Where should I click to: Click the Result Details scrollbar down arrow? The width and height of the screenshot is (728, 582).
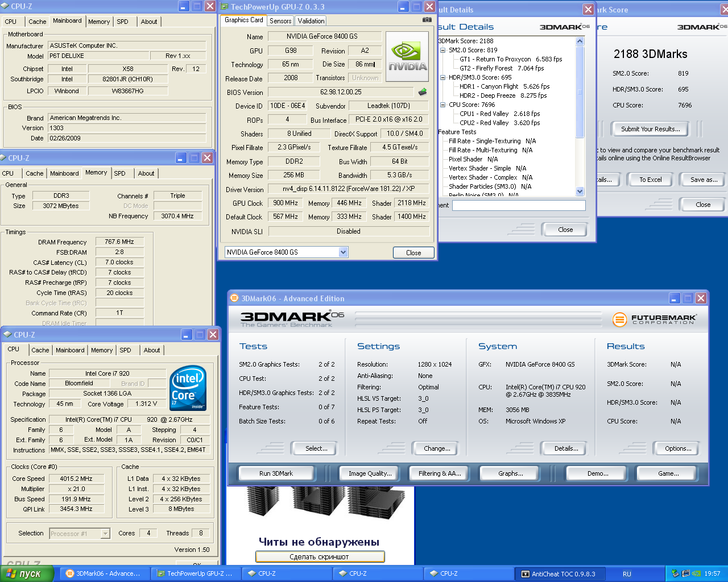[580, 192]
